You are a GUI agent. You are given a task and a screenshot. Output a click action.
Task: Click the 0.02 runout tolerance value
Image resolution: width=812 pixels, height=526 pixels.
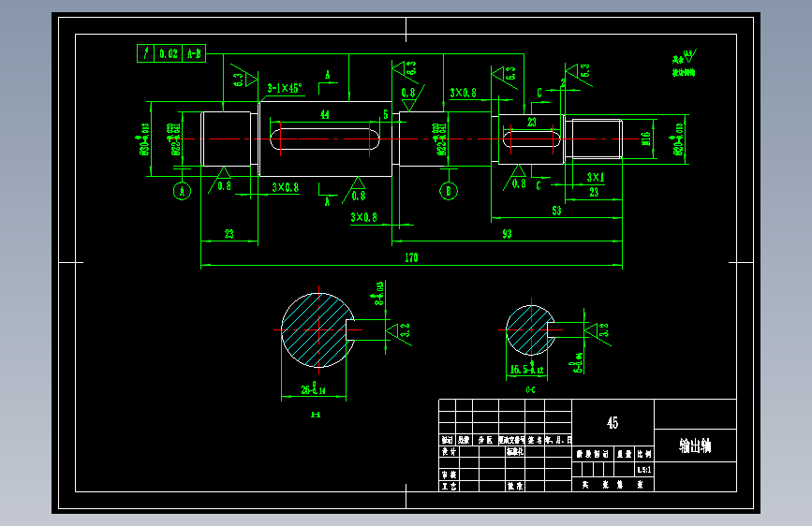169,53
